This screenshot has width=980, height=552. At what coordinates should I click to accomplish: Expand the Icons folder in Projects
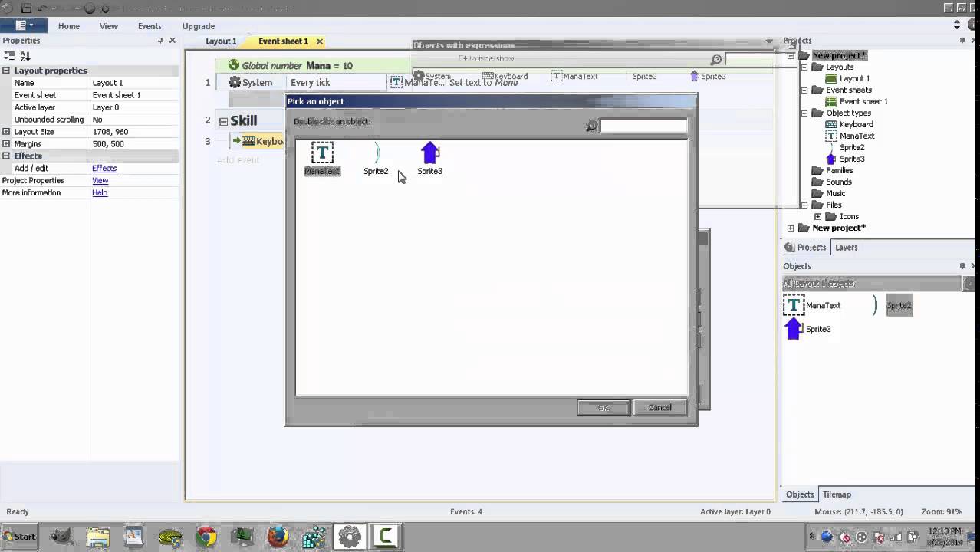pyautogui.click(x=817, y=217)
